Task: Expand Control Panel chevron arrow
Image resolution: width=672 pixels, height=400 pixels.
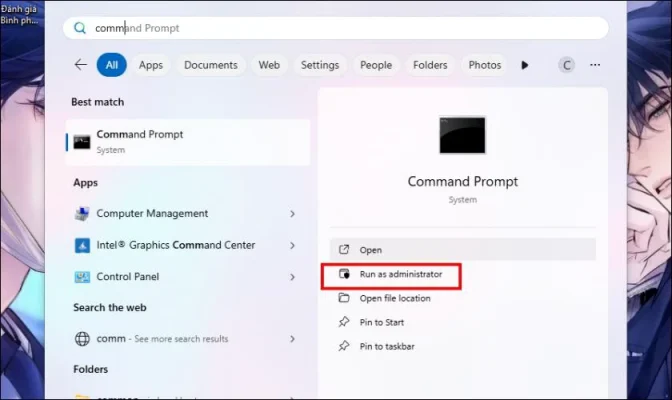Action: (x=292, y=277)
